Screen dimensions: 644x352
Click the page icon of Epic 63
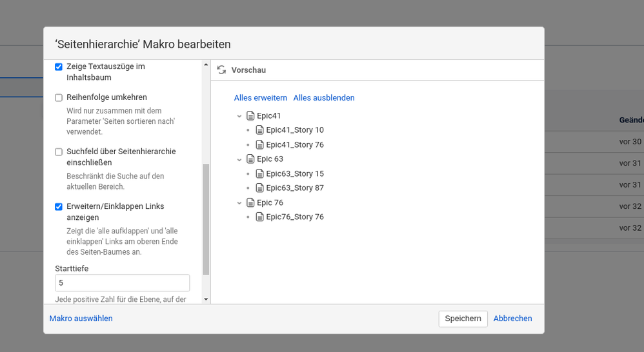click(250, 159)
